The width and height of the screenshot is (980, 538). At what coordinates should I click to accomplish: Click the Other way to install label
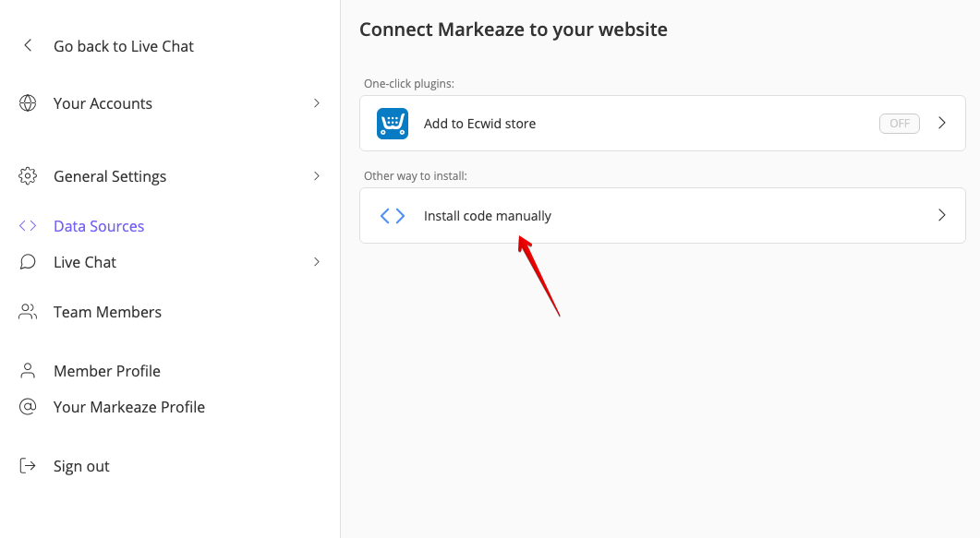pyautogui.click(x=416, y=176)
